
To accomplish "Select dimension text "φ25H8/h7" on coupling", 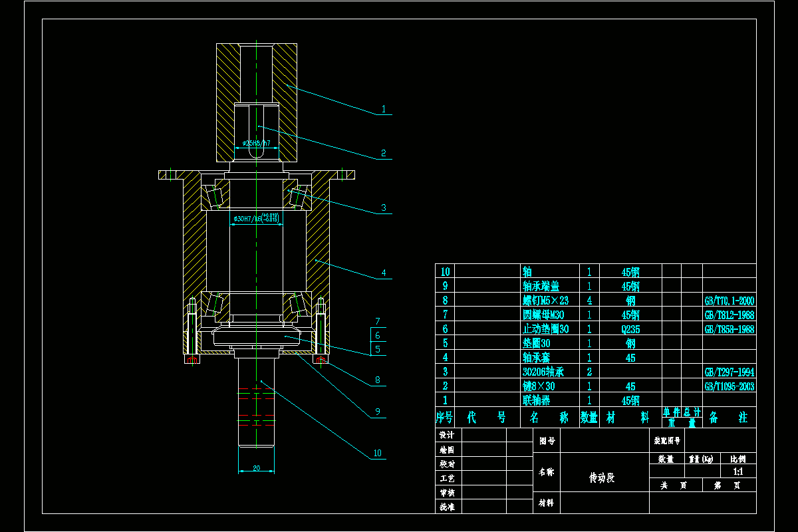I will [x=257, y=143].
